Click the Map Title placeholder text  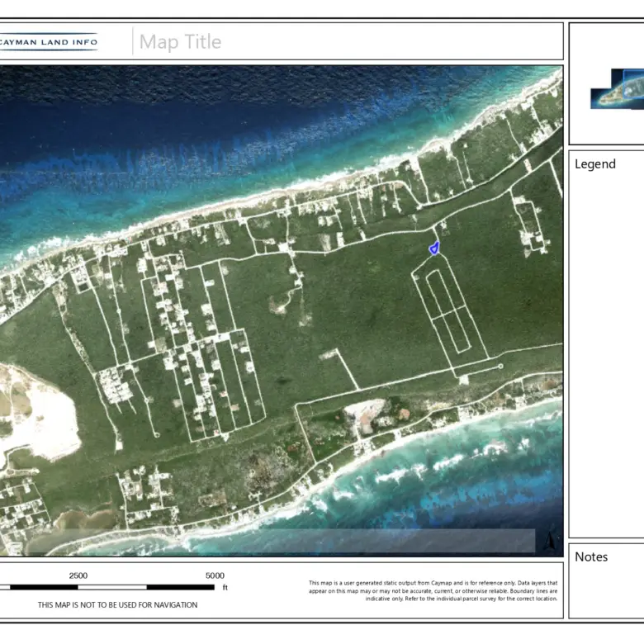pyautogui.click(x=180, y=42)
